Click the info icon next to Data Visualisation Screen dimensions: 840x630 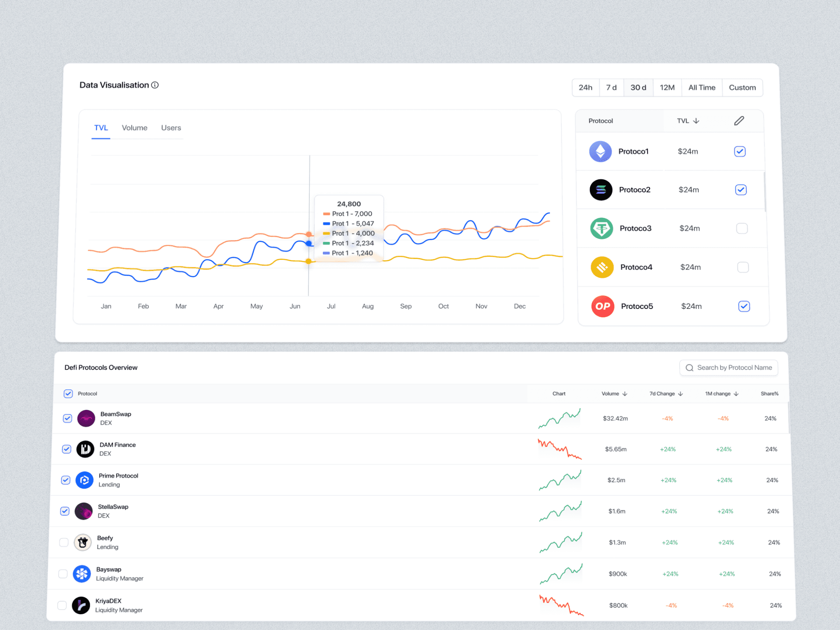click(x=155, y=85)
